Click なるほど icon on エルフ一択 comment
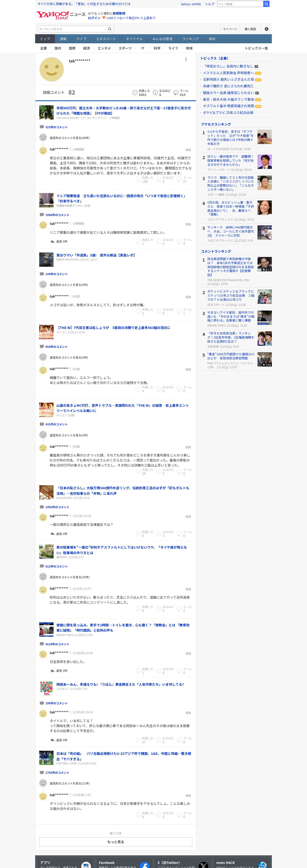The width and height of the screenshot is (307, 868). 159,389
